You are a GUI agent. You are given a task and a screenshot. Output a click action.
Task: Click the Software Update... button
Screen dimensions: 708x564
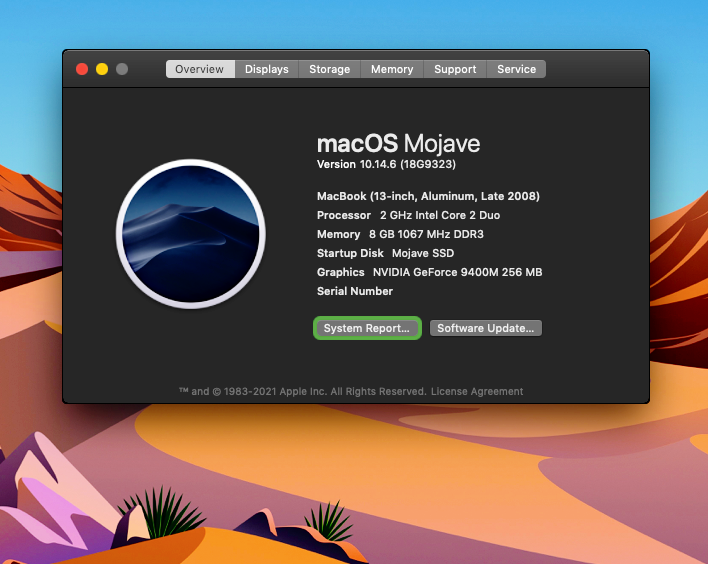click(x=486, y=328)
